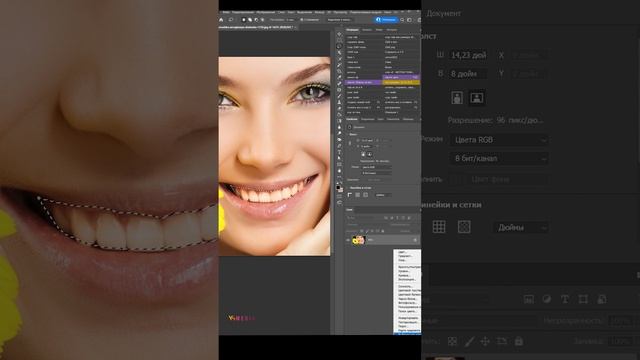This screenshot has height=360, width=640.
Task: Toggle the anti-alias checkbox in options bar
Action: pyautogui.click(x=302, y=20)
